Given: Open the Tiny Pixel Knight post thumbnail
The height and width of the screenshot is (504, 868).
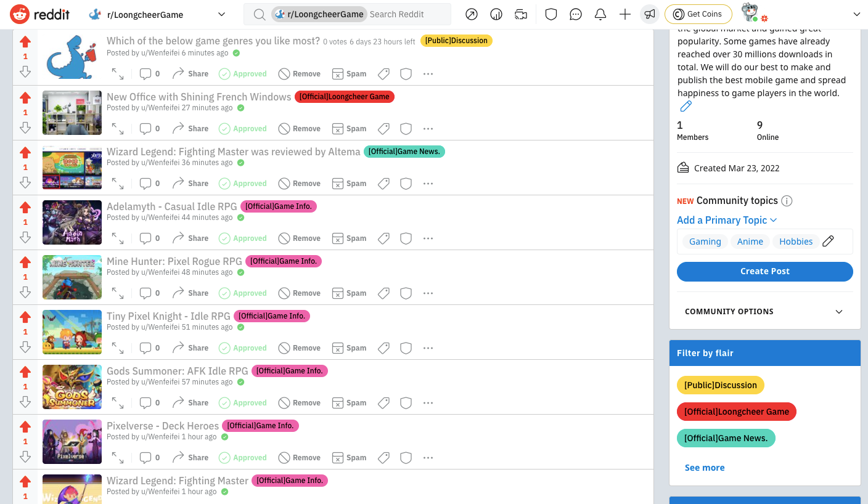Looking at the screenshot, I should (x=72, y=332).
